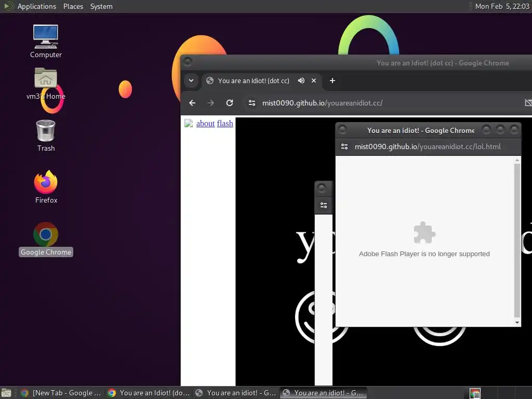Mute the tab via speaker audio icon
The image size is (532, 399).
click(x=301, y=81)
